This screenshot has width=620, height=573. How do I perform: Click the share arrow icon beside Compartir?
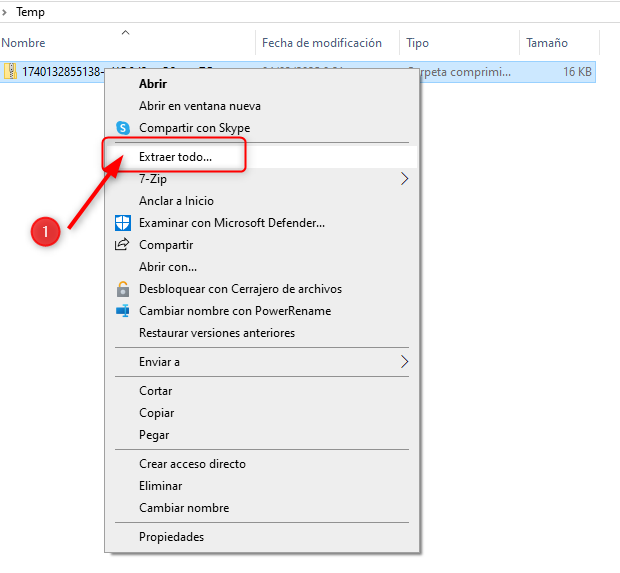[x=123, y=245]
